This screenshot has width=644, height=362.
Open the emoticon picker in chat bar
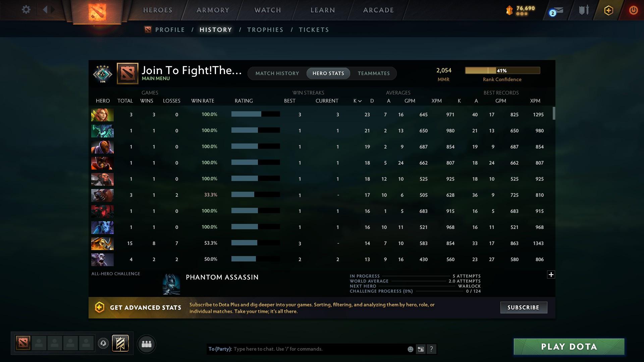(410, 349)
